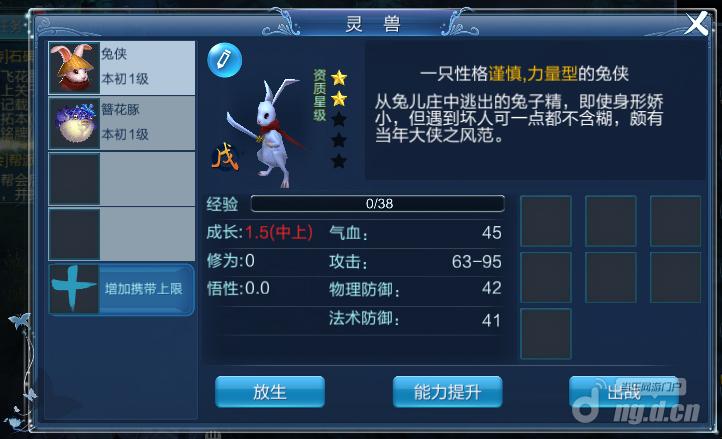Click the top gold quality star
This screenshot has width=722, height=439.
click(x=339, y=78)
